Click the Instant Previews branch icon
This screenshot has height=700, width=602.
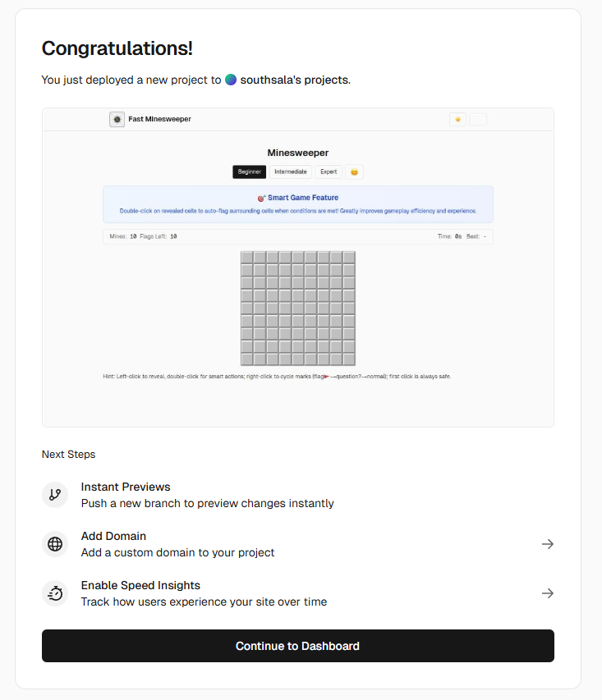tap(55, 495)
